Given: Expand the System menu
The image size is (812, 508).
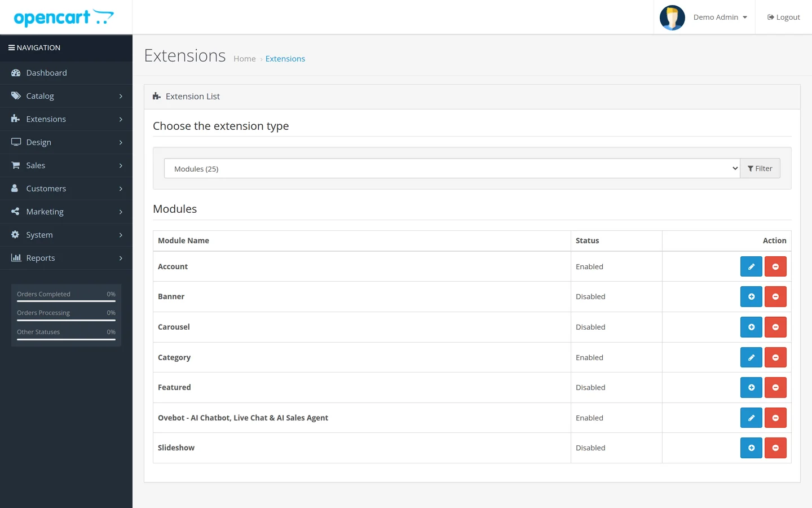Looking at the screenshot, I should coord(66,235).
